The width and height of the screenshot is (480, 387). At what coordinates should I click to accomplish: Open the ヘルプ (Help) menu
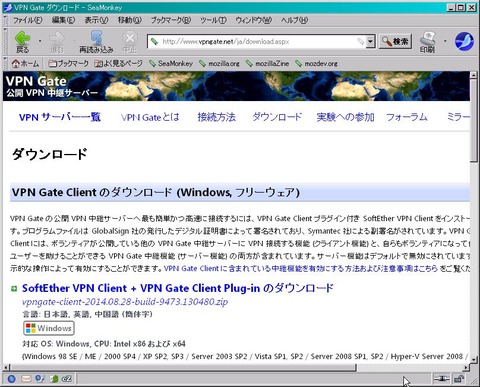click(294, 20)
